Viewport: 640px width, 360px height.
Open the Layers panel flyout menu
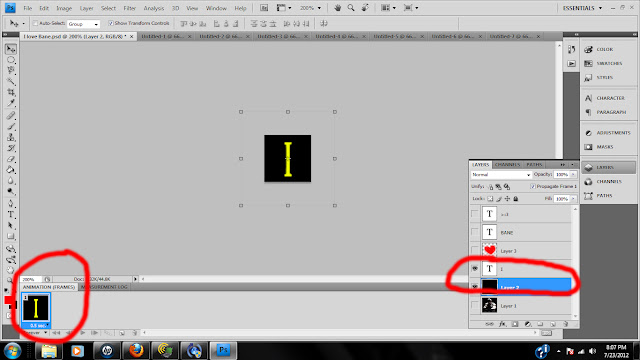573,164
